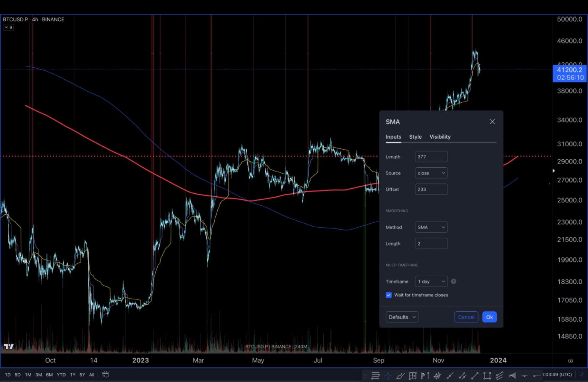588x382 pixels.
Task: Select the stacked horizontal levels tool
Action: 375,376
